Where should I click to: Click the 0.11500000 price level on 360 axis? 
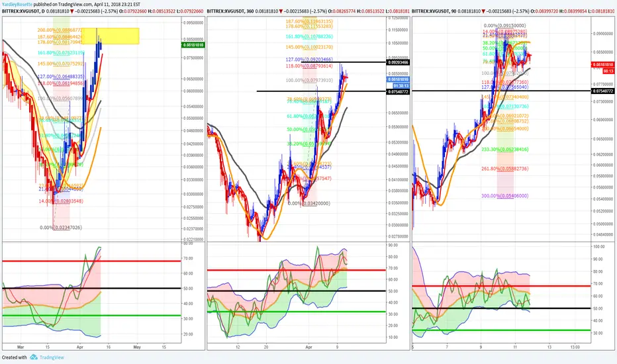point(398,30)
